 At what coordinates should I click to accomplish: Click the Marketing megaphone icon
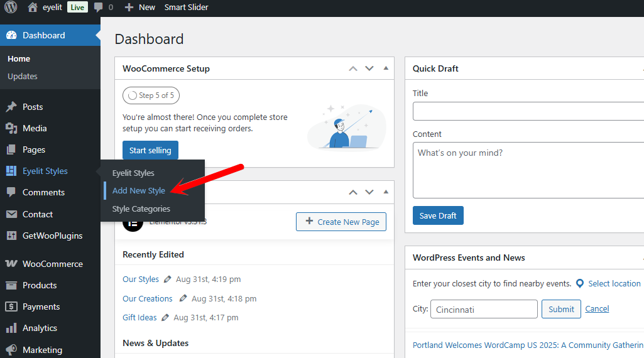[11, 350]
